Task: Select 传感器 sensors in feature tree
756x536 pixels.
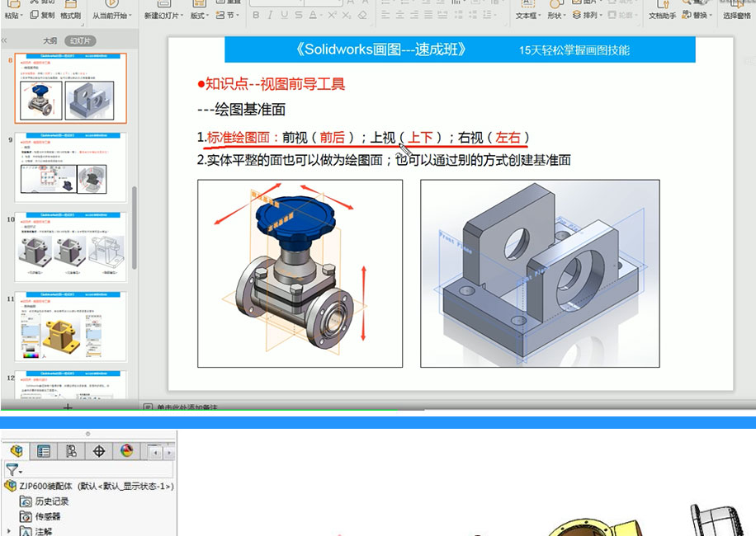Action: click(40, 517)
